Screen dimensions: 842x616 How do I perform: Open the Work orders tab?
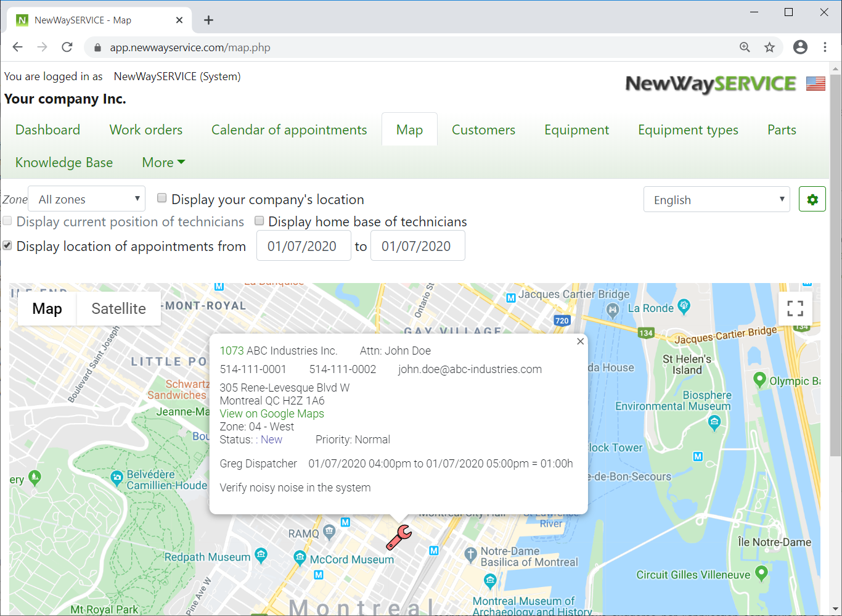click(x=145, y=129)
